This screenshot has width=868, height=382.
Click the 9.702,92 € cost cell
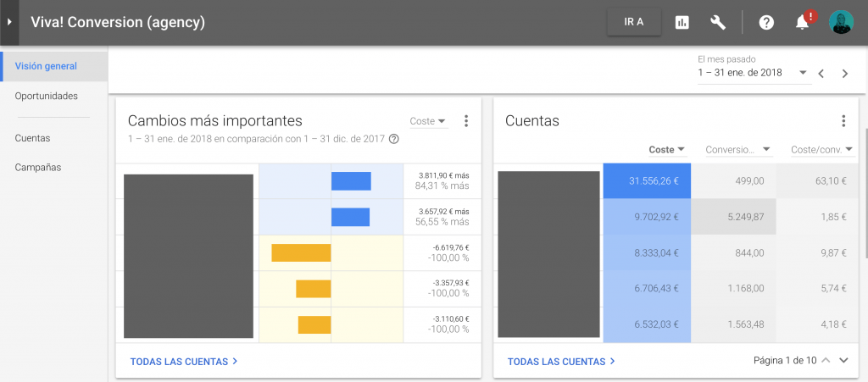[647, 217]
